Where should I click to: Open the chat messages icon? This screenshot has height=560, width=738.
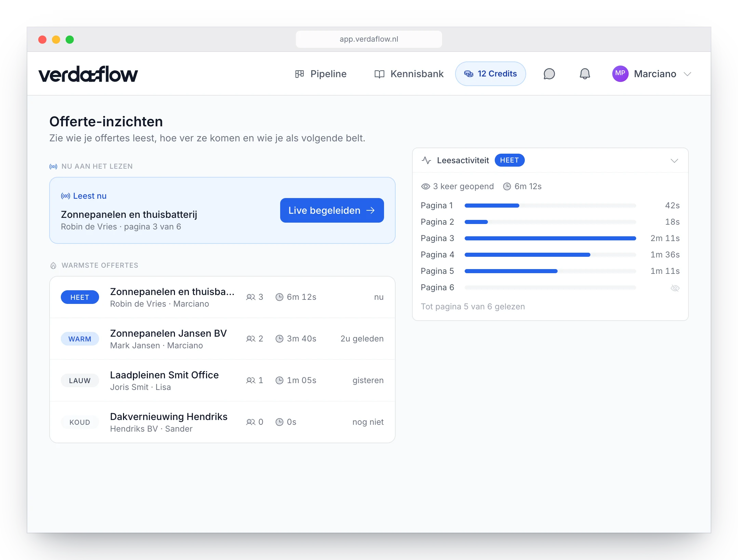[x=549, y=74]
